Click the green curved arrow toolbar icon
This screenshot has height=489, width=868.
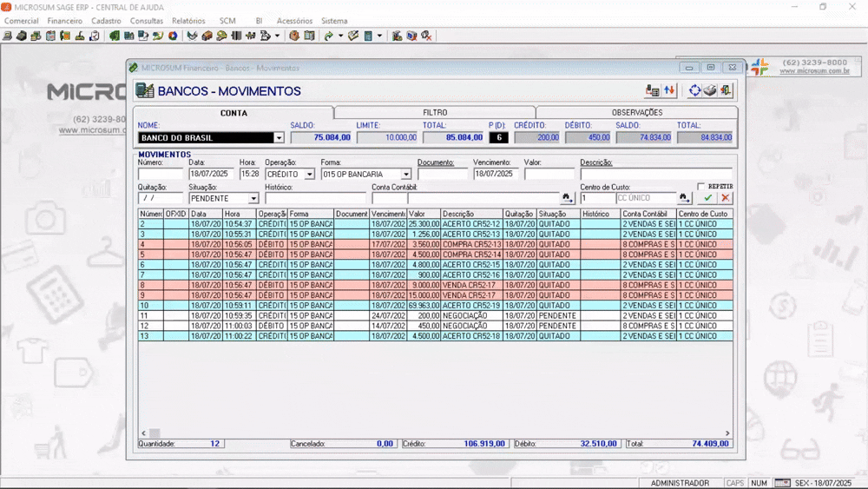tap(329, 36)
